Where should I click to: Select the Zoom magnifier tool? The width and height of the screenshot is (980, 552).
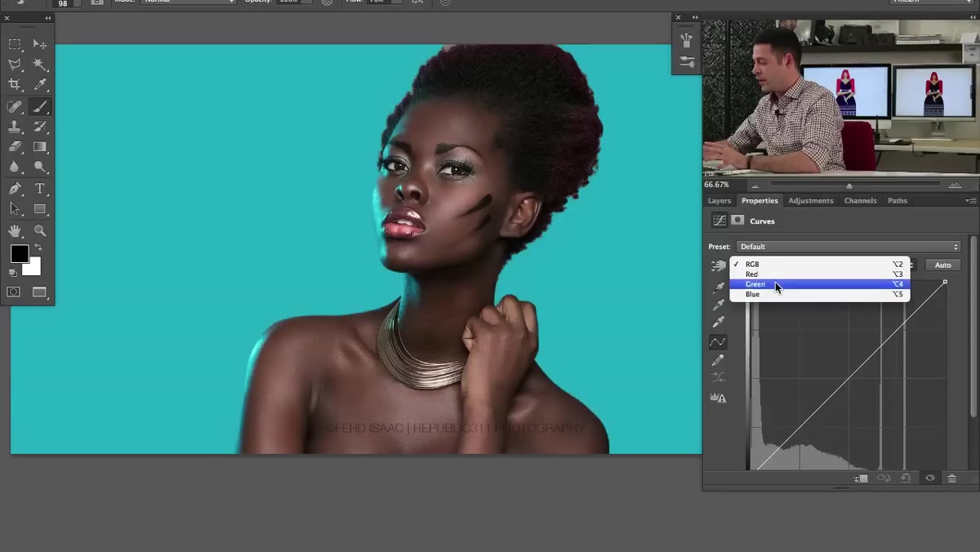(39, 231)
